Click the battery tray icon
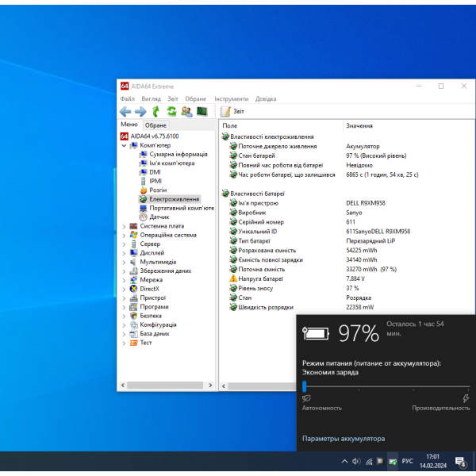 point(393,462)
